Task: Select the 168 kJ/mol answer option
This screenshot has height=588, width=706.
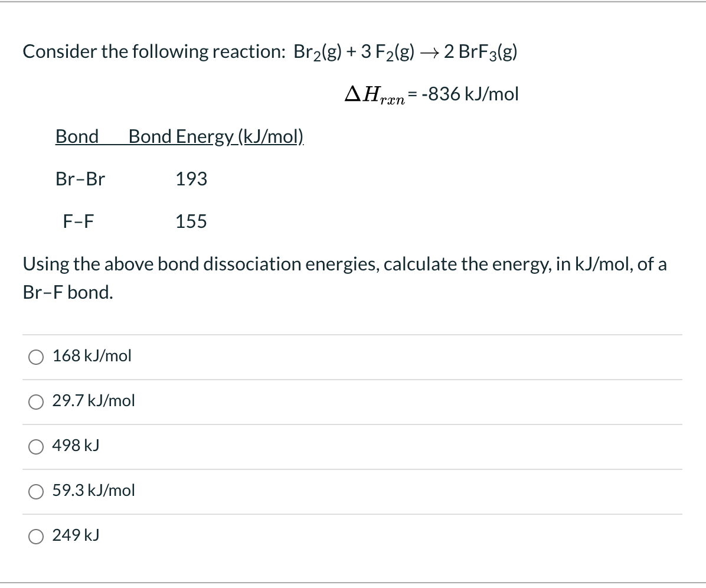Action: [x=91, y=356]
